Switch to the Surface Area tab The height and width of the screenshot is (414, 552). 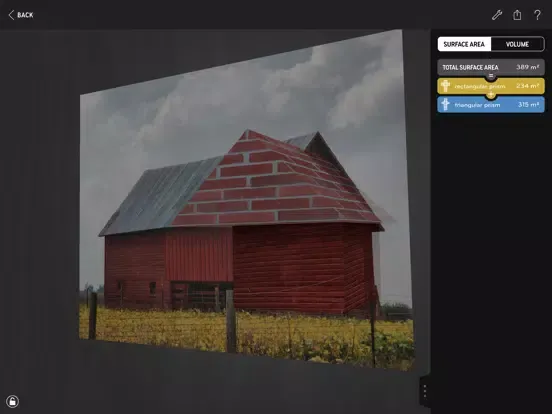464,44
